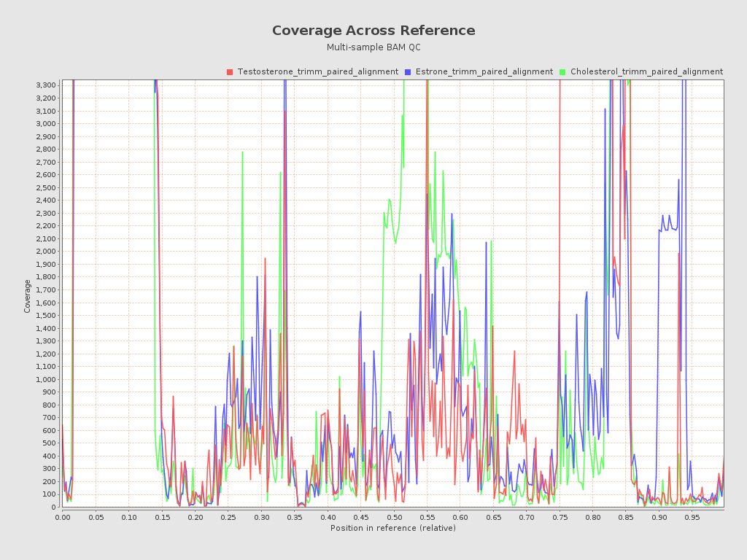
Task: Select the Cholesterol_trimm_paired_alignment legend label
Action: click(x=646, y=72)
